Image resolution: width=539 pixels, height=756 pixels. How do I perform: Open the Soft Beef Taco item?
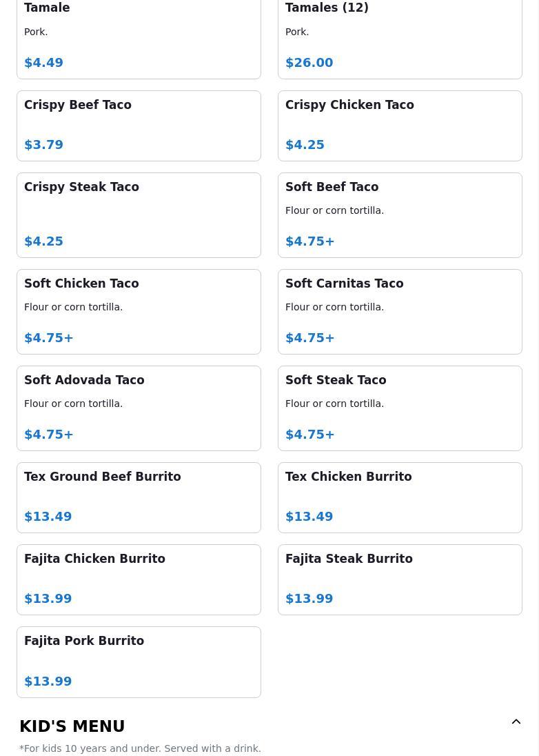tap(400, 215)
